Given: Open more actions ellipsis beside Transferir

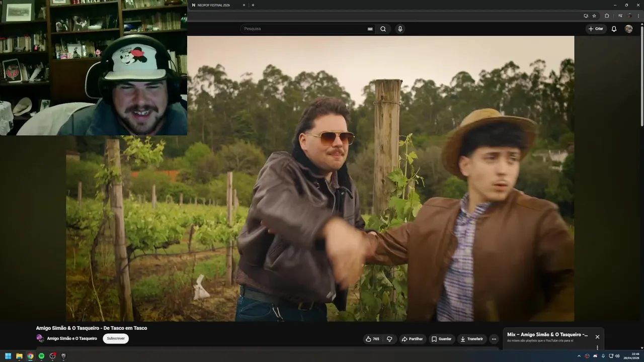Looking at the screenshot, I should click(494, 339).
